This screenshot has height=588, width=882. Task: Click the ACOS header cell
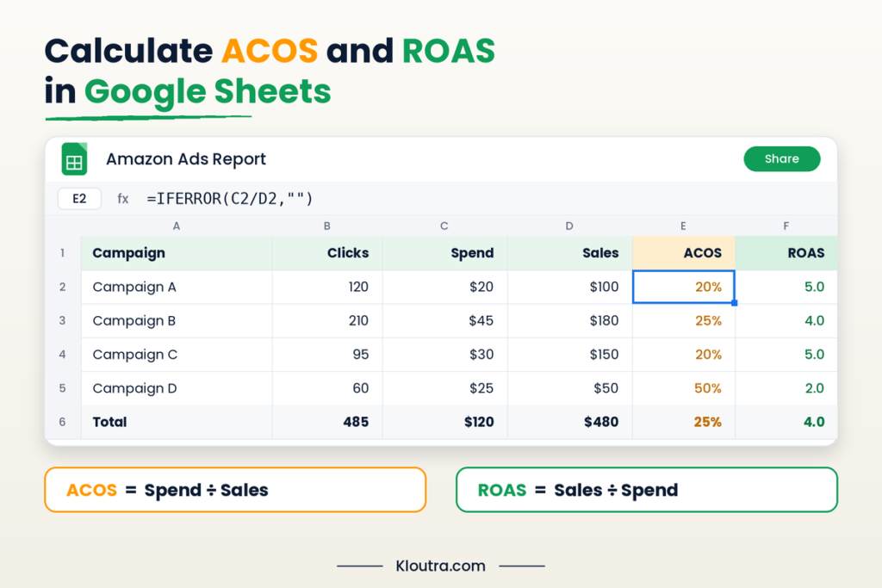click(683, 253)
